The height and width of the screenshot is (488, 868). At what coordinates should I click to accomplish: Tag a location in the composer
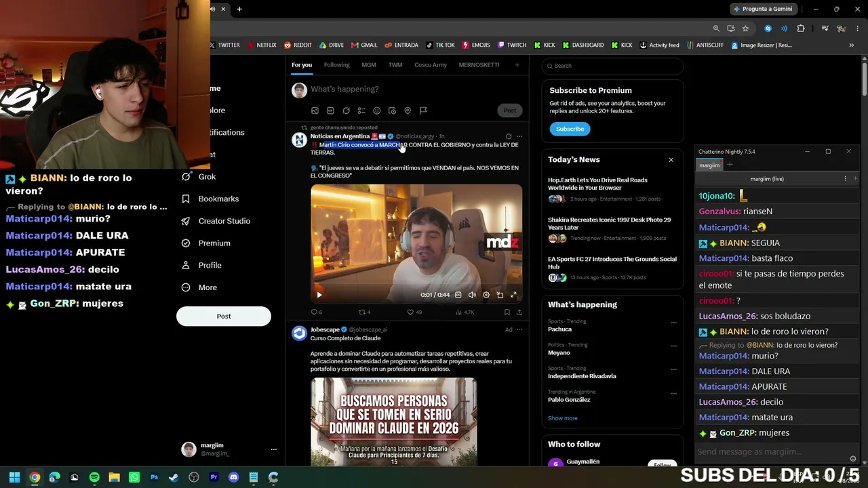[x=408, y=110]
